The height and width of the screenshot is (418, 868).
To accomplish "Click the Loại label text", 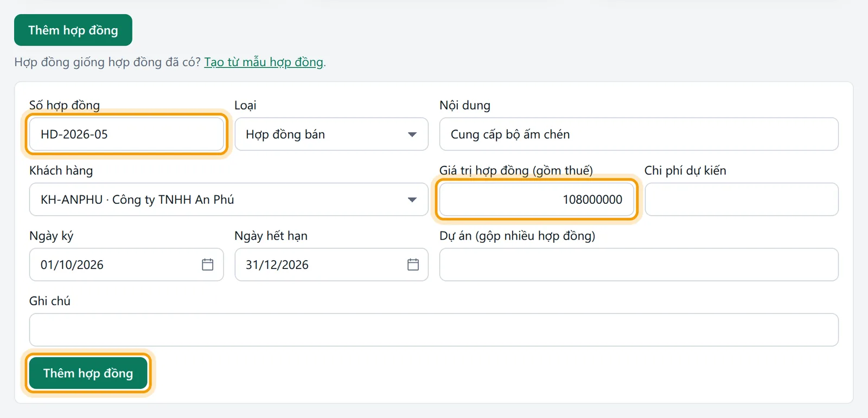I will coord(245,106).
